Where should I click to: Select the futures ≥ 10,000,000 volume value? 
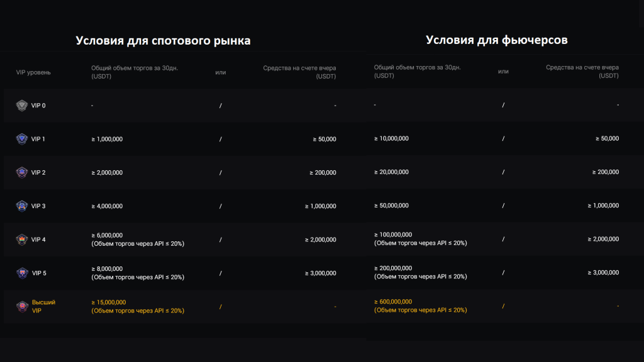391,138
